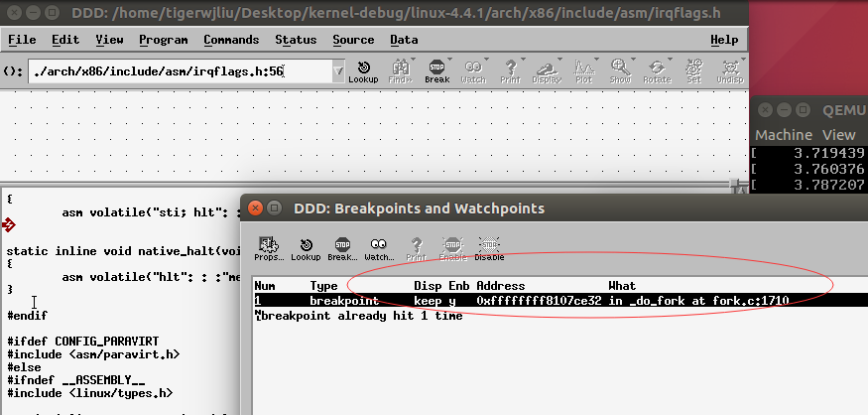
Task: Click 'static inline void native_halt' source line
Action: pyautogui.click(x=123, y=251)
